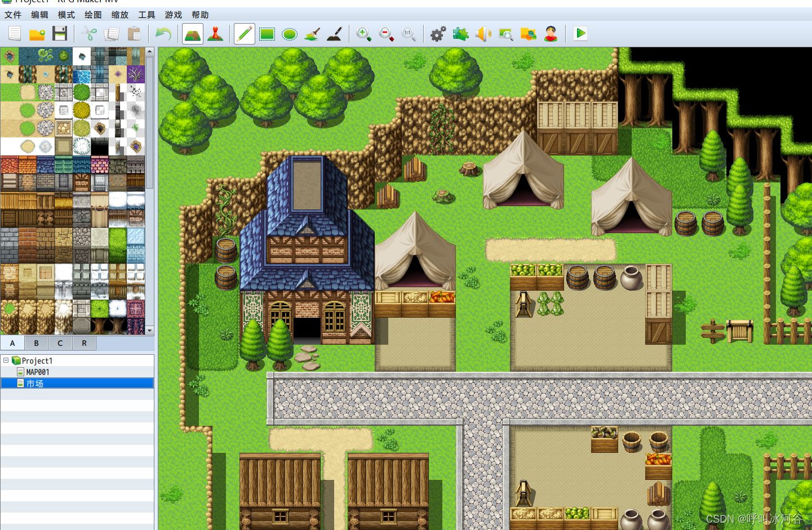The height and width of the screenshot is (530, 812).
Task: Open the Sound Test speaker icon
Action: tap(483, 34)
